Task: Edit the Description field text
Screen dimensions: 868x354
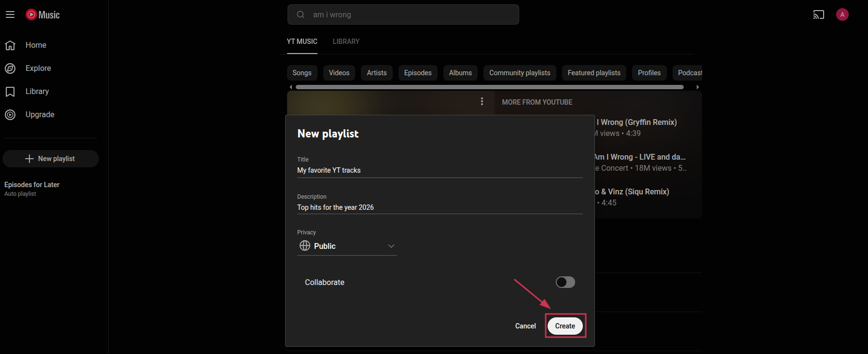Action: pyautogui.click(x=440, y=207)
